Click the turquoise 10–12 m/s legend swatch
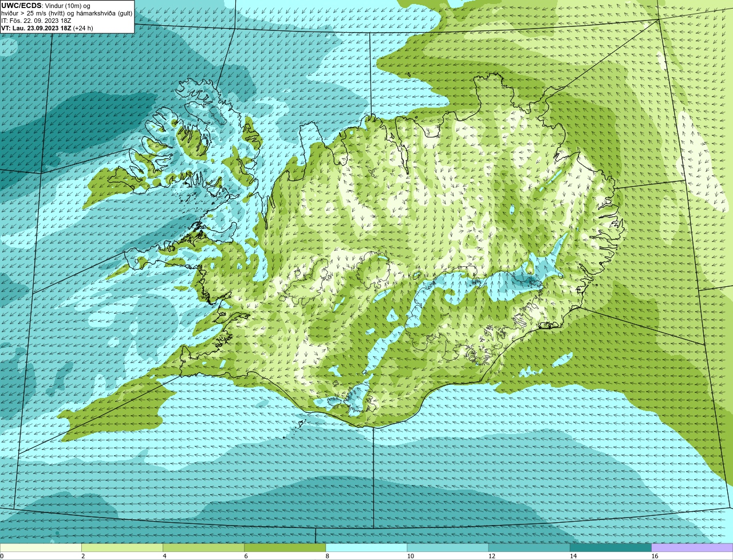Image resolution: width=733 pixels, height=560 pixels. [x=448, y=548]
